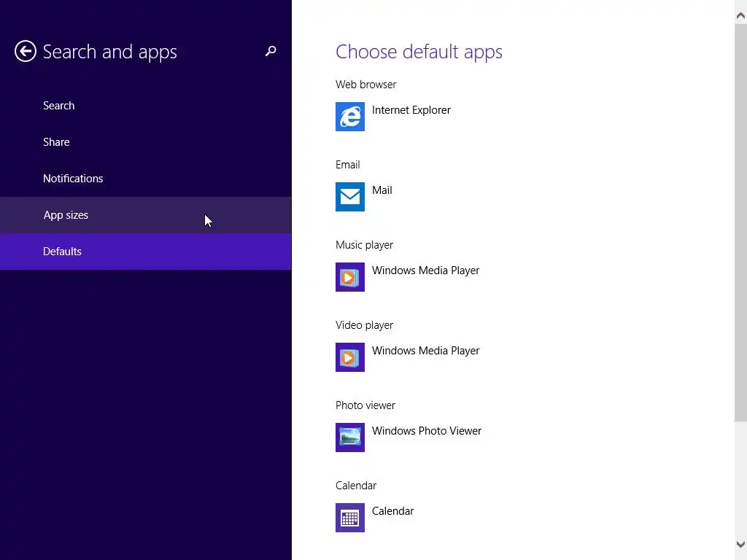747x560 pixels.
Task: Click the Mail envelope icon
Action: [349, 197]
